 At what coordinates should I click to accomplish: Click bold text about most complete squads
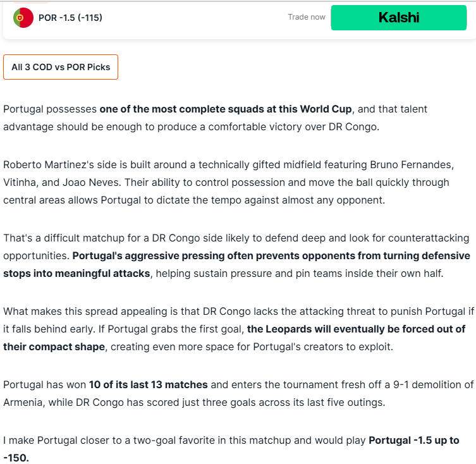click(226, 109)
